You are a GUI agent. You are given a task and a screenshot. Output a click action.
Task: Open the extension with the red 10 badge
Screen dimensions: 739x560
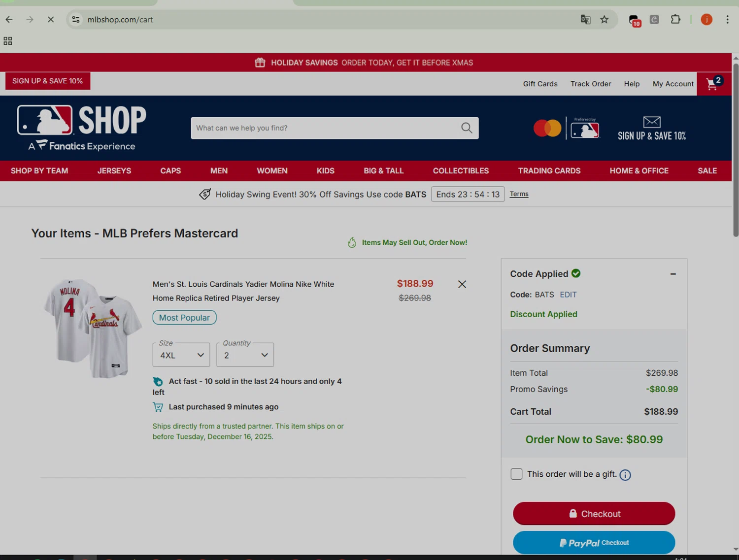coord(635,20)
